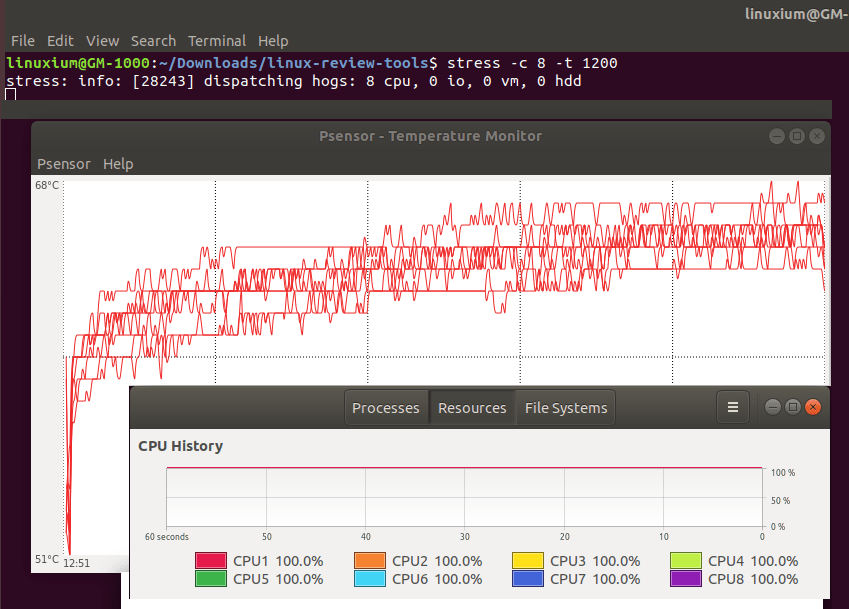Open the terminal View menu

[102, 41]
